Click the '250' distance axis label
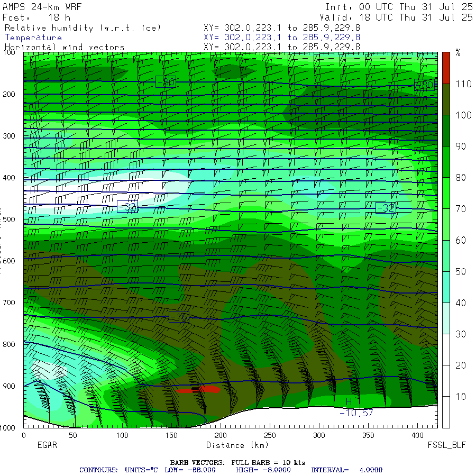 [270, 435]
